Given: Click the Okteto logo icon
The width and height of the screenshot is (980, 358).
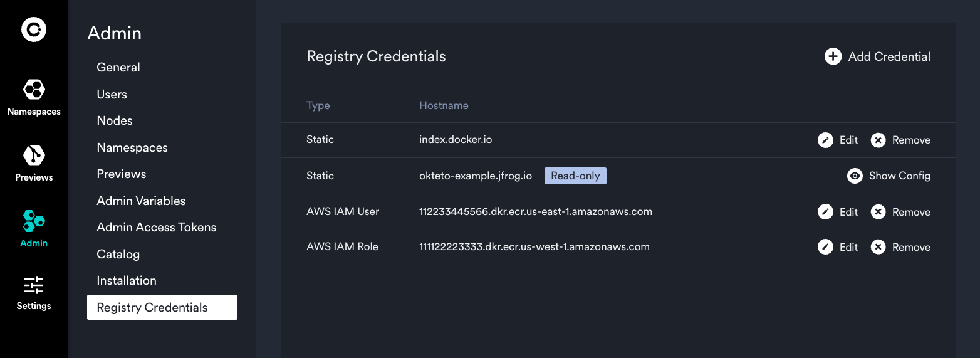Looking at the screenshot, I should pos(34,29).
